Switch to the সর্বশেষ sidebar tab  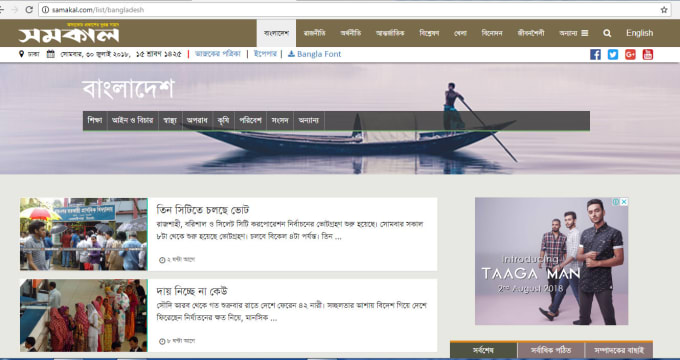[x=483, y=350]
